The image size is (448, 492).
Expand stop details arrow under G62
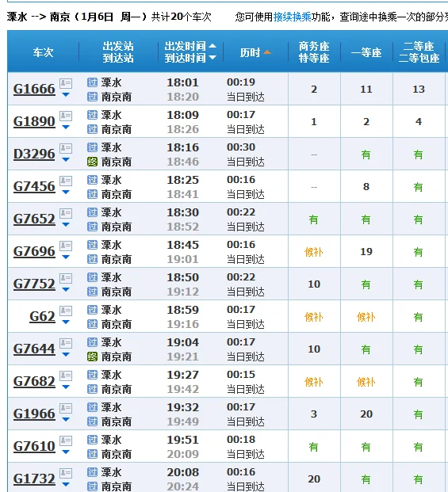tap(66, 322)
